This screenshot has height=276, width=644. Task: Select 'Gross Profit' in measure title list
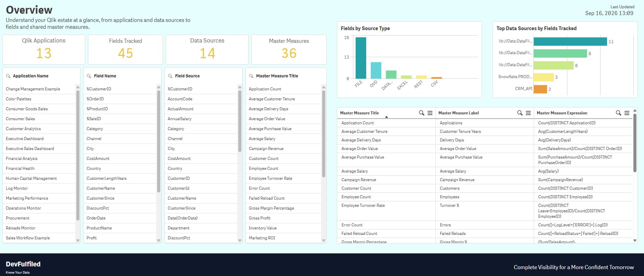(x=283, y=218)
